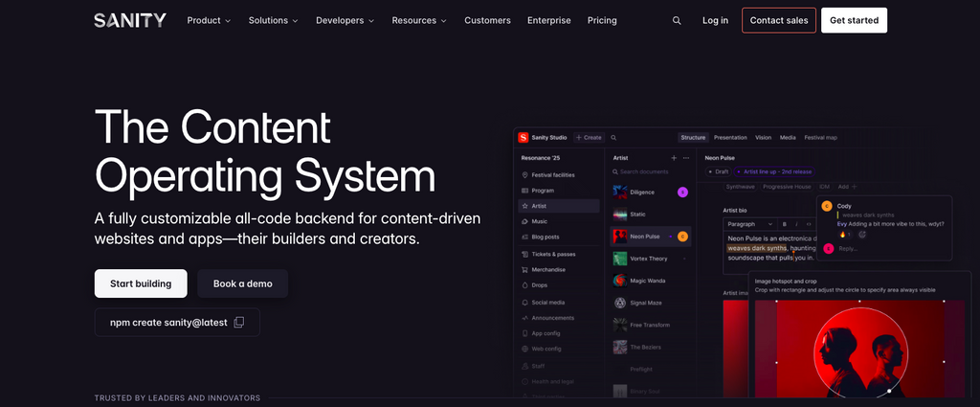Click the Social media bell icon
980x407 pixels.
(x=525, y=303)
